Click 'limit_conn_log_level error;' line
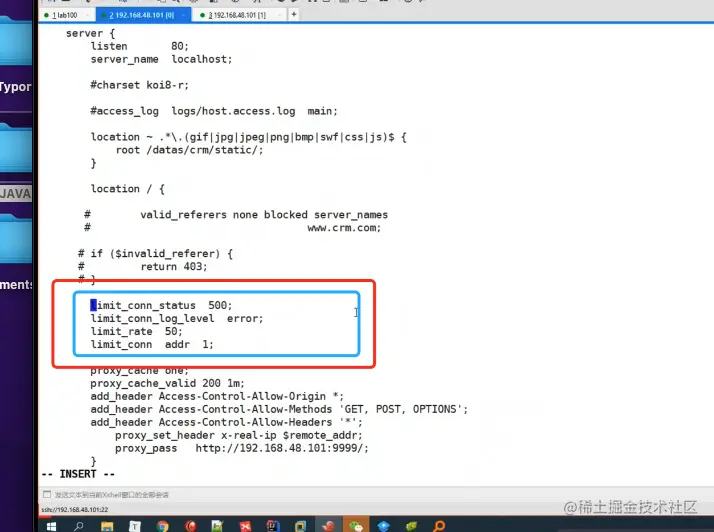 [x=177, y=319]
